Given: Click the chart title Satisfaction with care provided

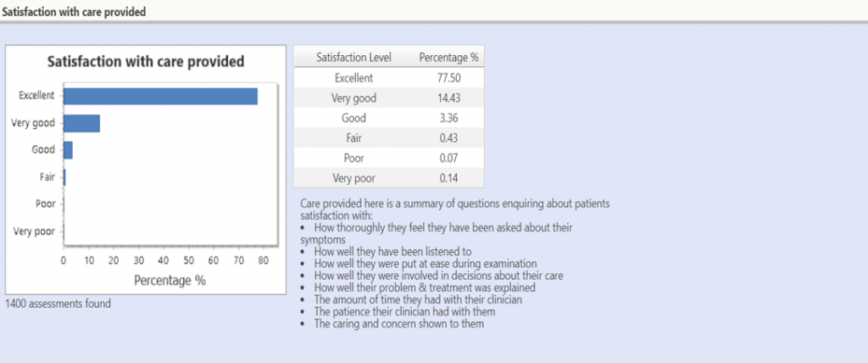Looking at the screenshot, I should pyautogui.click(x=146, y=62).
